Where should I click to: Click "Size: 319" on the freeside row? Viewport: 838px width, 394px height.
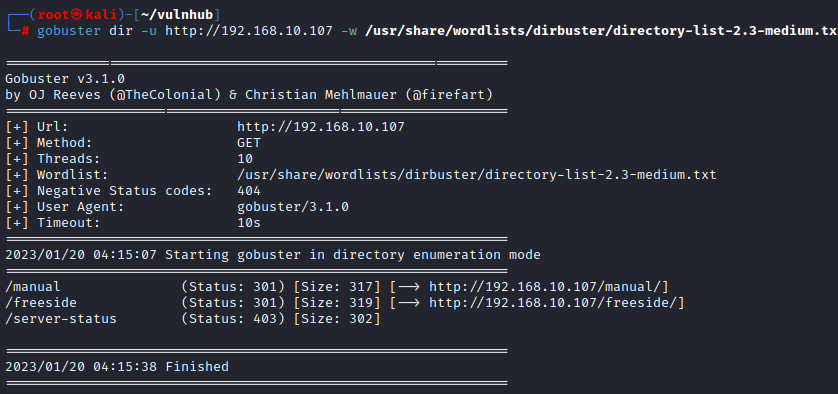337,303
